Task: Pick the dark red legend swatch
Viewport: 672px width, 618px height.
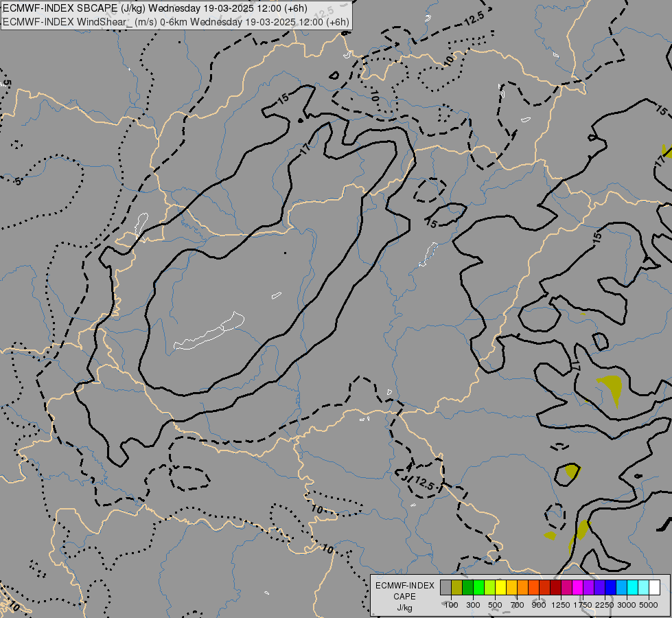Action: coord(555,588)
